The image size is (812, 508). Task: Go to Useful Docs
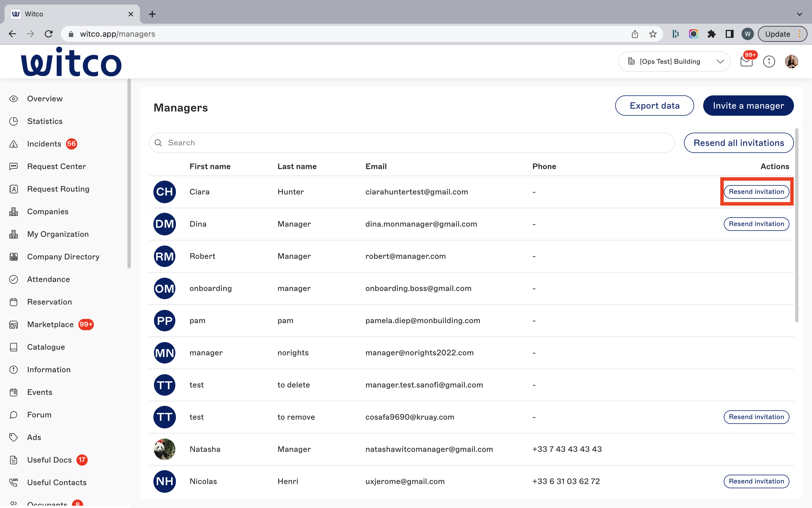(49, 460)
